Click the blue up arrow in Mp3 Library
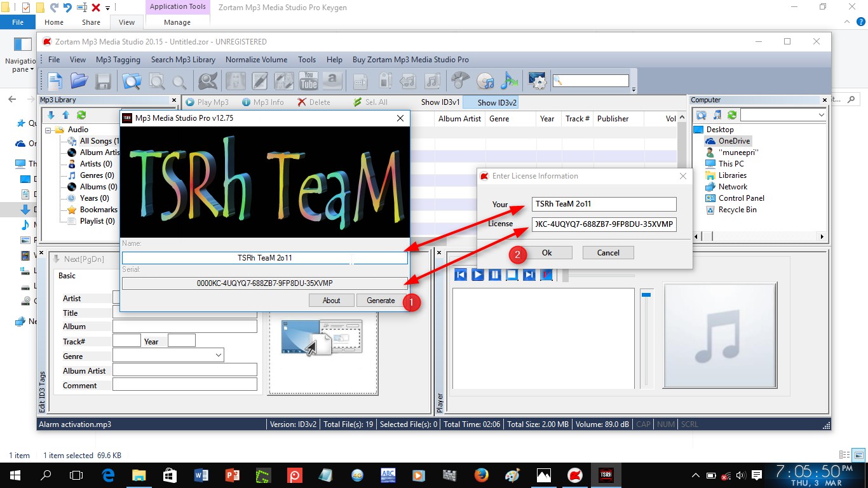Image resolution: width=868 pixels, height=488 pixels. coord(65,115)
